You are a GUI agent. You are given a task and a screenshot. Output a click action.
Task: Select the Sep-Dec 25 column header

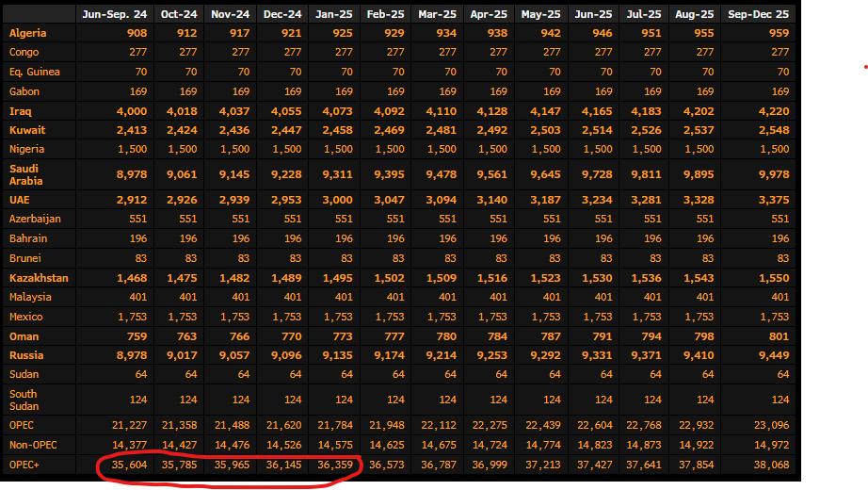click(757, 14)
